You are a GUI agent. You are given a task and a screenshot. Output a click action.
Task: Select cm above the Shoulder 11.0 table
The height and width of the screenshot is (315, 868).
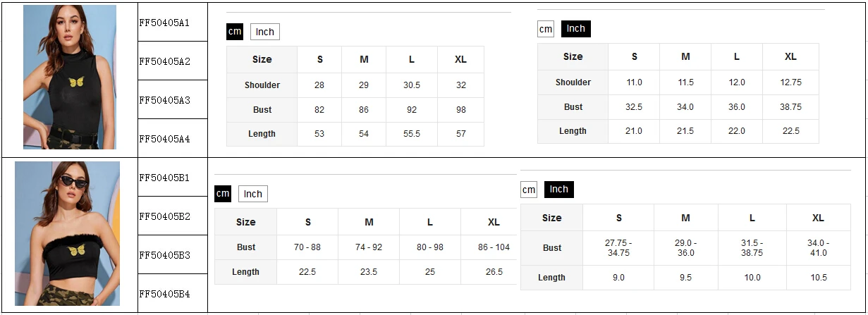pyautogui.click(x=545, y=29)
